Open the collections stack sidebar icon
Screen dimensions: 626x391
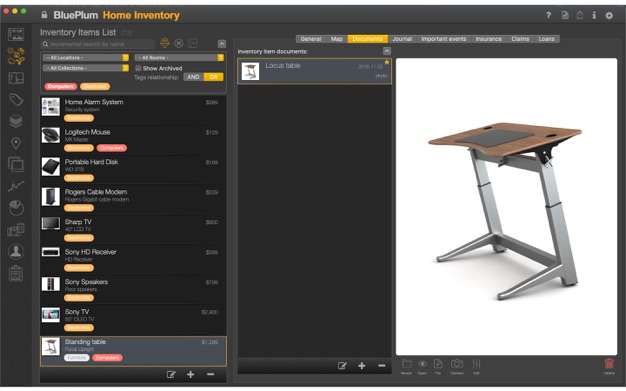point(16,121)
